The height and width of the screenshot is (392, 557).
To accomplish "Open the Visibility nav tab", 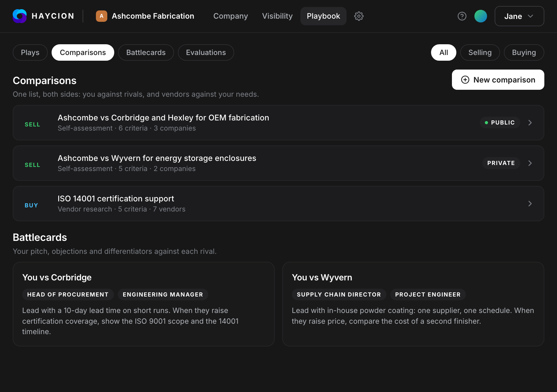I will pyautogui.click(x=278, y=16).
